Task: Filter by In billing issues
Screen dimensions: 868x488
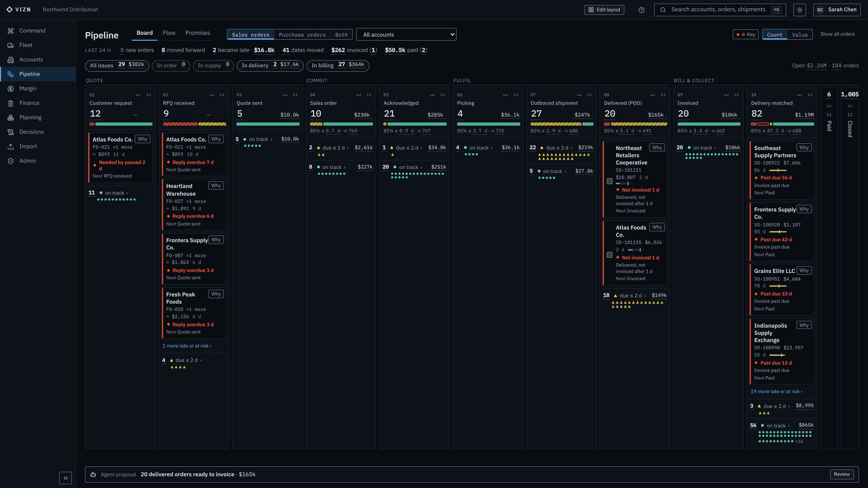Action: [338, 66]
